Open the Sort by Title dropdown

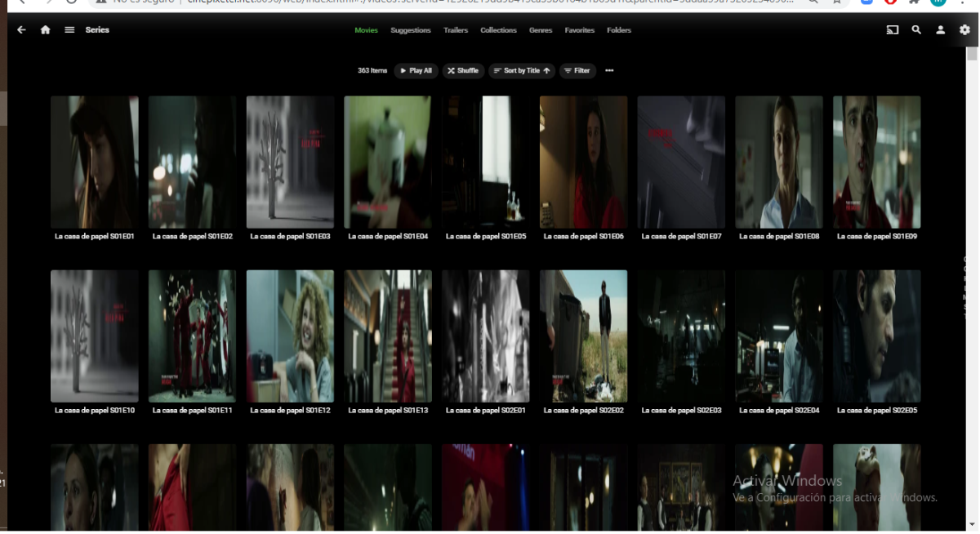[522, 71]
